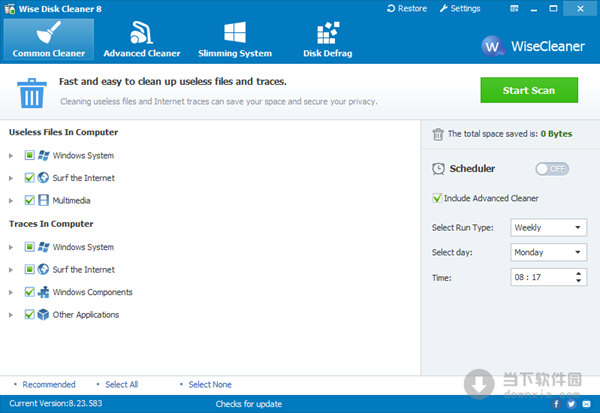Click the Windows Components puzzle icon
This screenshot has width=600, height=413.
(x=43, y=292)
